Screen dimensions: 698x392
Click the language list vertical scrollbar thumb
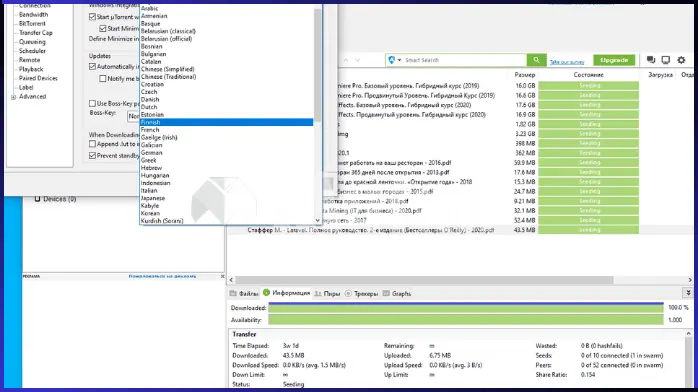tap(317, 65)
